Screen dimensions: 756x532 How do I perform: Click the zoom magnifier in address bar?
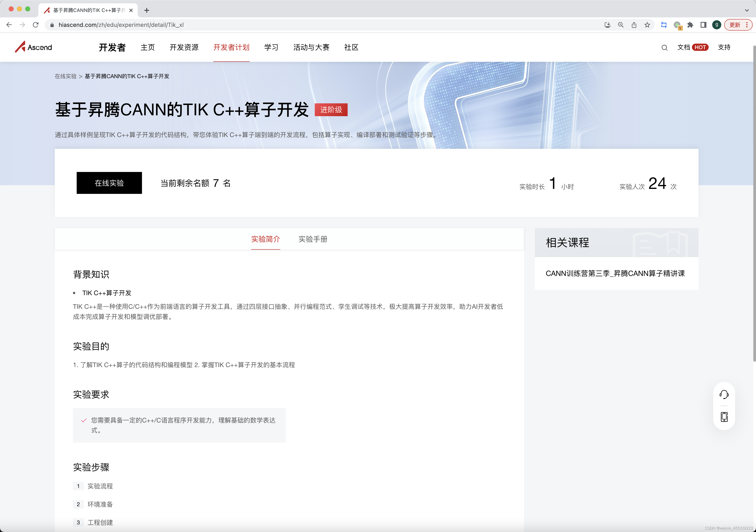click(621, 25)
